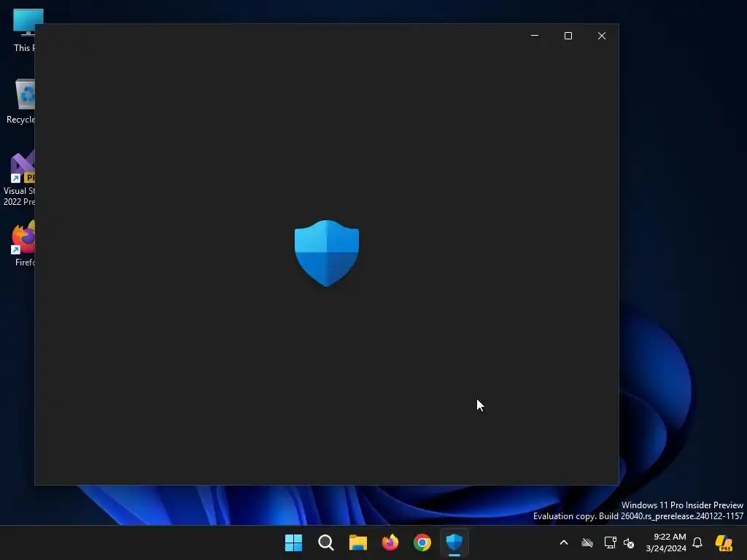Open the notifications bell

(697, 542)
